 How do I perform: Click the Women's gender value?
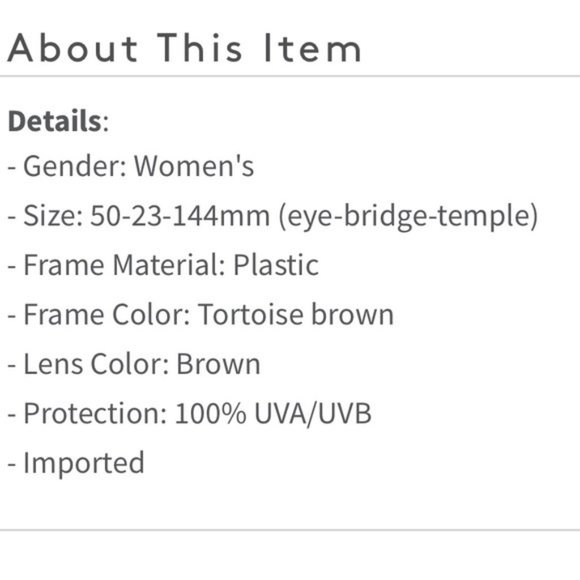point(194,166)
